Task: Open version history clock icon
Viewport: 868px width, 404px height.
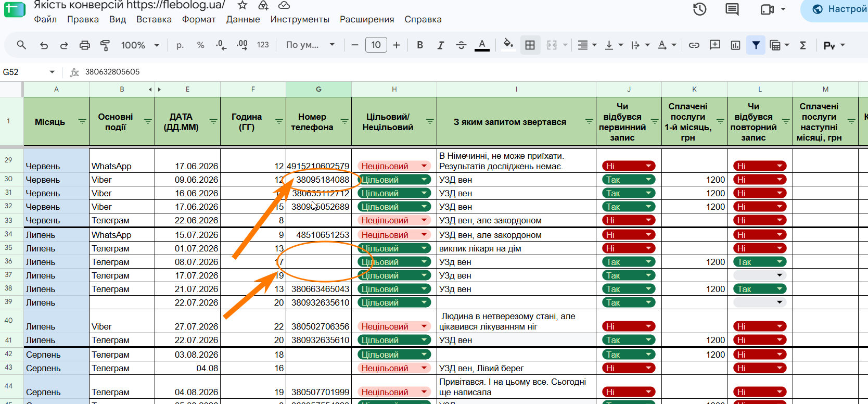Action: 699,9
